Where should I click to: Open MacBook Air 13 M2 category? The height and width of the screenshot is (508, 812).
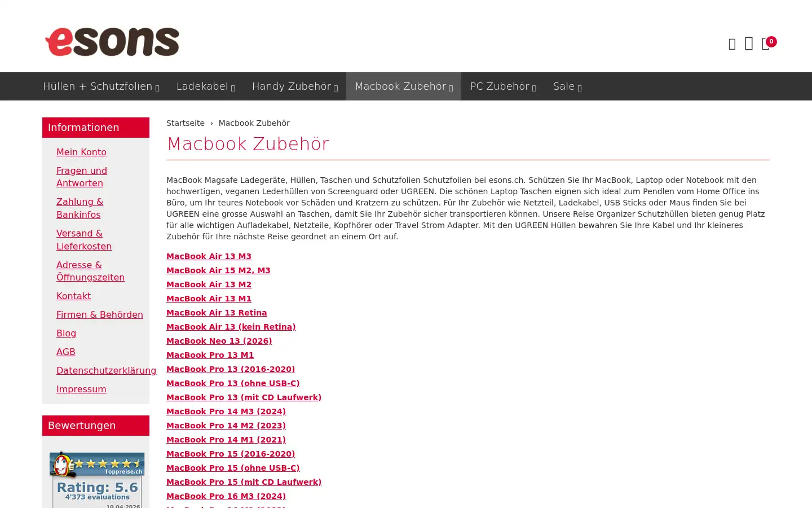pyautogui.click(x=209, y=284)
